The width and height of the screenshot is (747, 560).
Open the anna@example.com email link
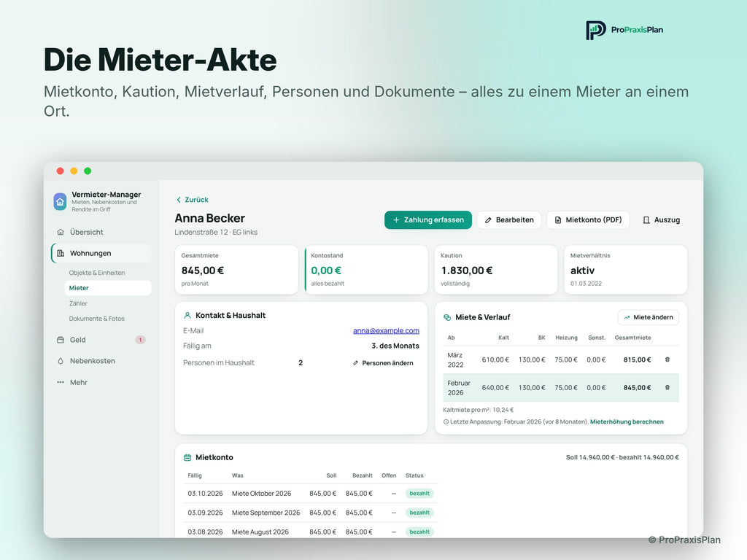(386, 330)
